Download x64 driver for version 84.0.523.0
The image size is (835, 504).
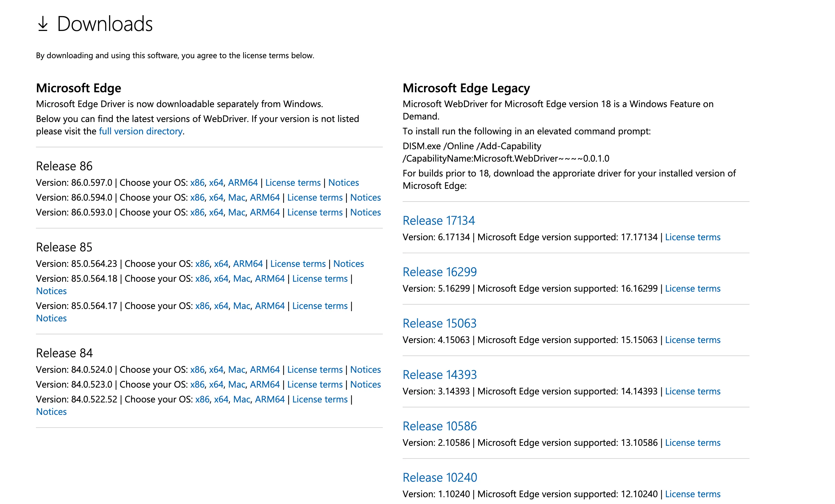tap(216, 385)
